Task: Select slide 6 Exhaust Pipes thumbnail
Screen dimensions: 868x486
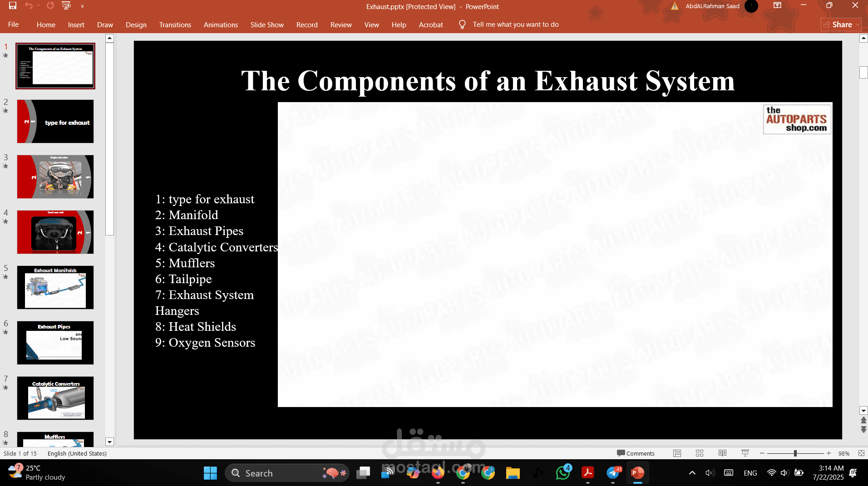Action: click(55, 343)
